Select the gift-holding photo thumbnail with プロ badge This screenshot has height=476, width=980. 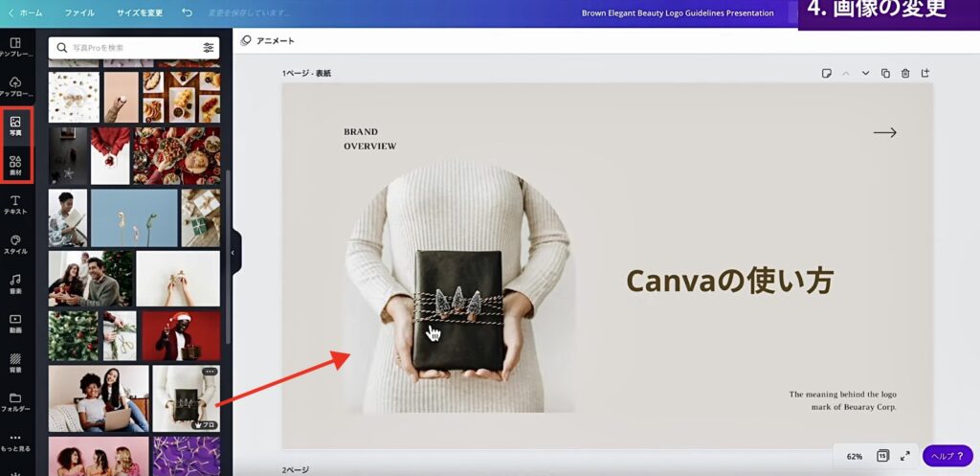(187, 398)
